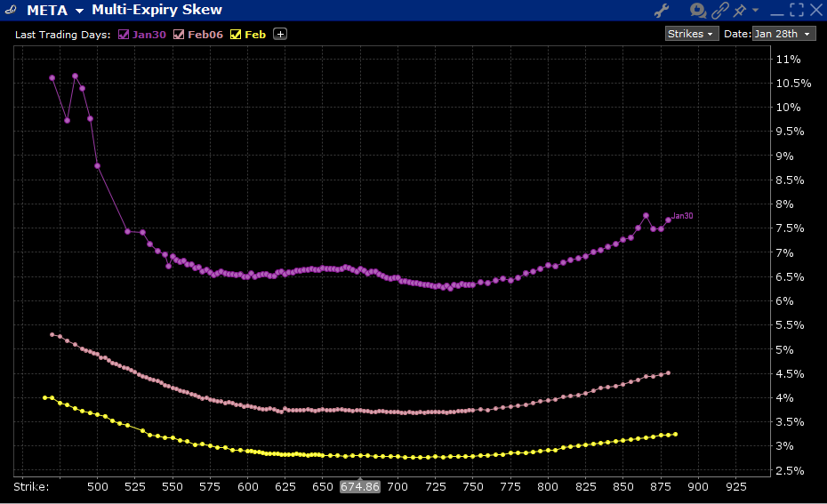Maximize the Multi-Expiry Skew window
The height and width of the screenshot is (504, 827).
pos(797,10)
